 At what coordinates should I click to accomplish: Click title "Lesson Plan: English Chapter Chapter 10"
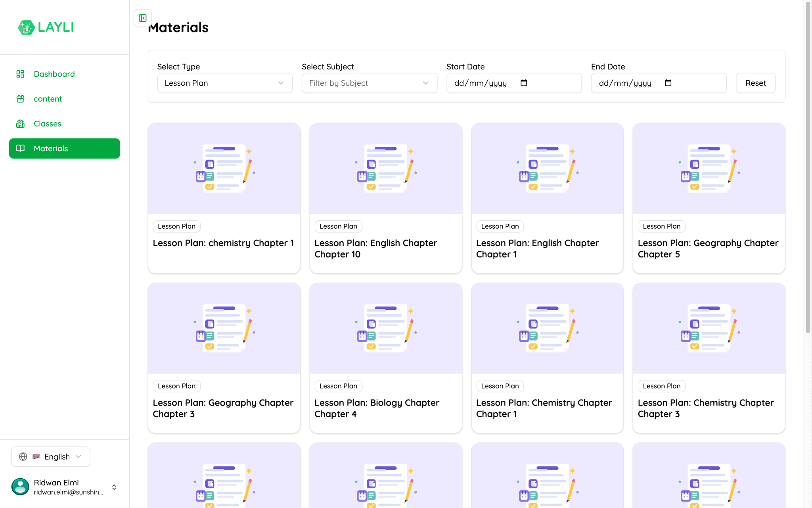click(376, 248)
